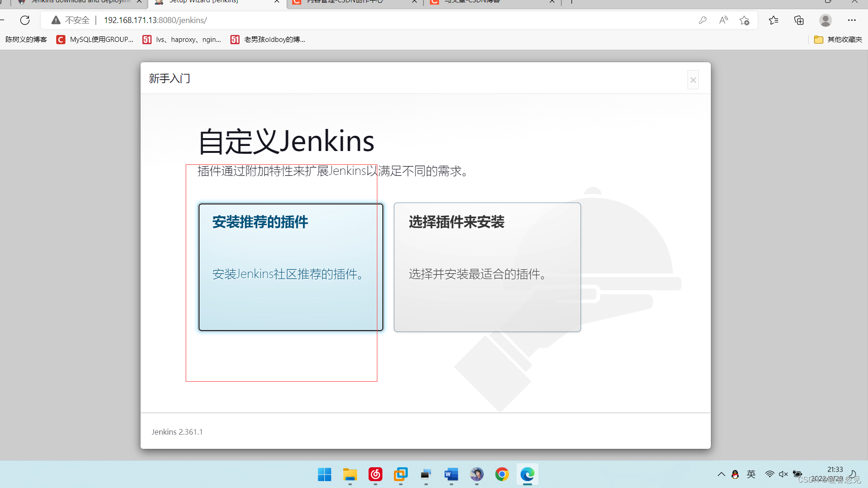The image size is (868, 488).
Task: Open the password key icon in address bar
Action: coord(703,20)
